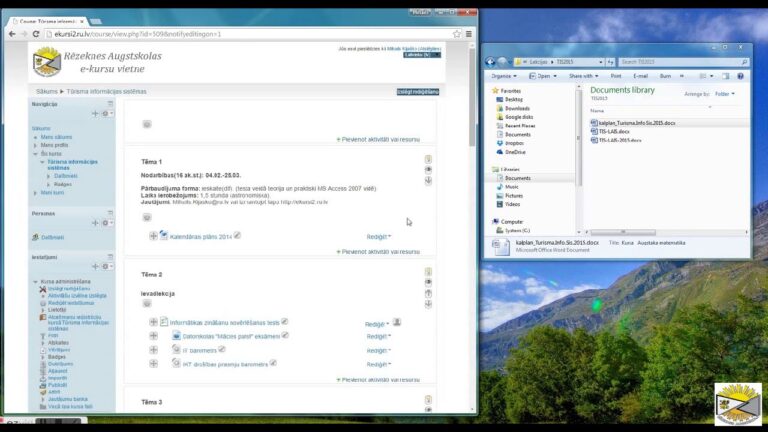Highlight Tēma 2 with the lightbulb icon

click(x=428, y=272)
